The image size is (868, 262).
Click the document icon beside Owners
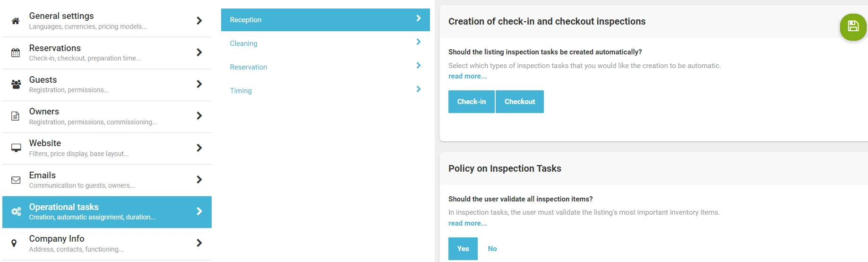tap(16, 116)
